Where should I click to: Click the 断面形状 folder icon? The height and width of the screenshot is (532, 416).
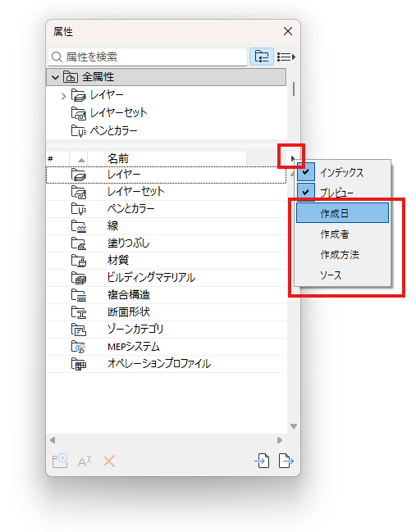(79, 312)
